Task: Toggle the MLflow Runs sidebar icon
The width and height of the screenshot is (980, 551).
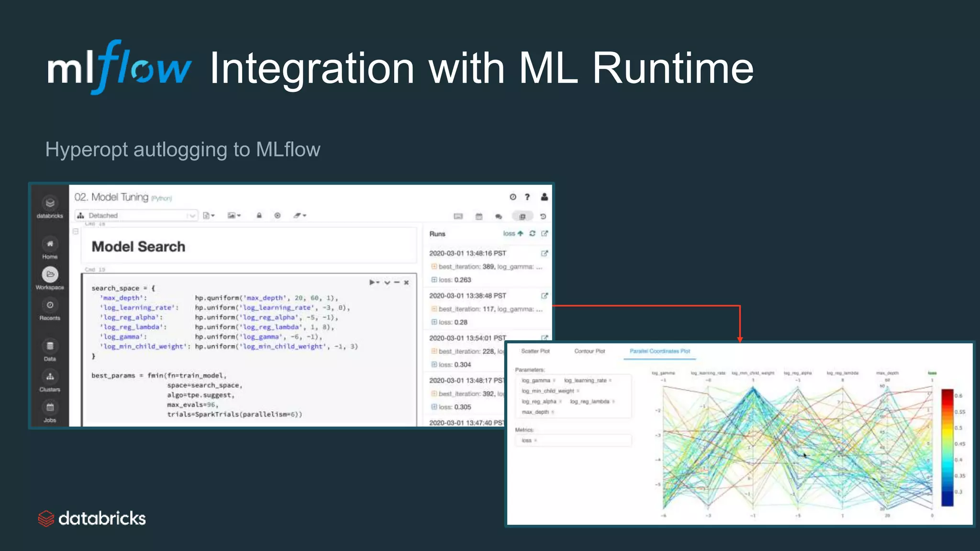Action: coord(522,217)
